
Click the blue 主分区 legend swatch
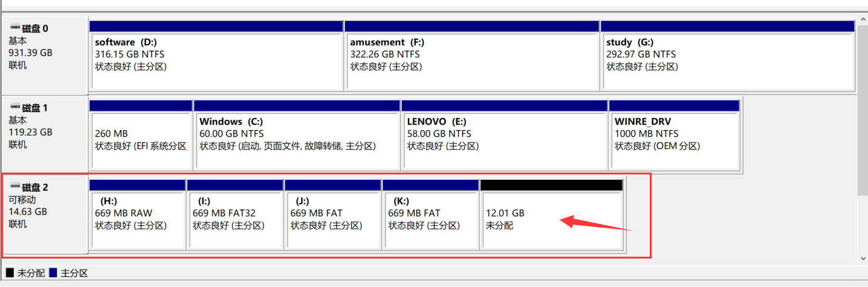[x=53, y=273]
